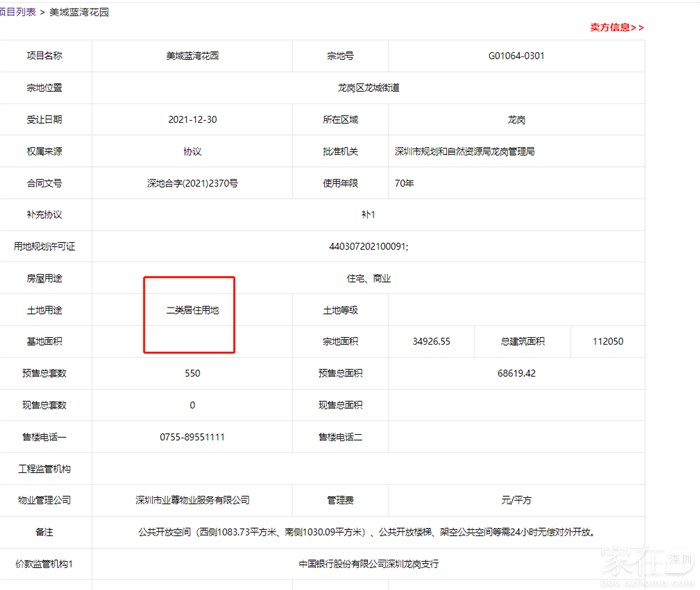Image resolution: width=700 pixels, height=590 pixels.
Task: Select contract number 深地合字(2021)2370号
Action: (192, 183)
